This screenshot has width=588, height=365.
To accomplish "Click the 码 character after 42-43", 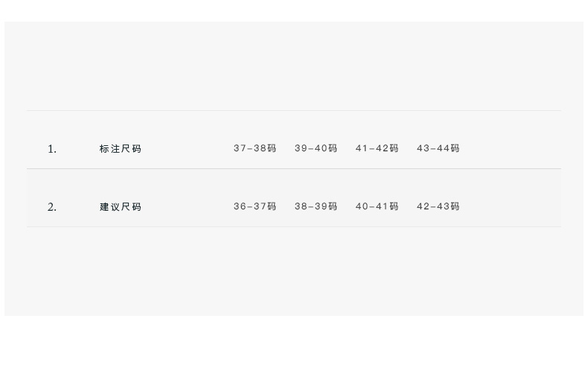I will coord(455,206).
